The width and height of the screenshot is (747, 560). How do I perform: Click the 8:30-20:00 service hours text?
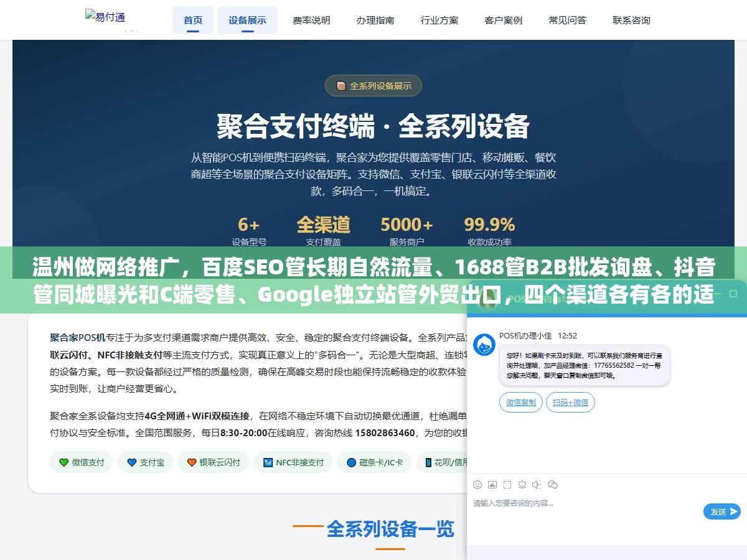(x=243, y=432)
